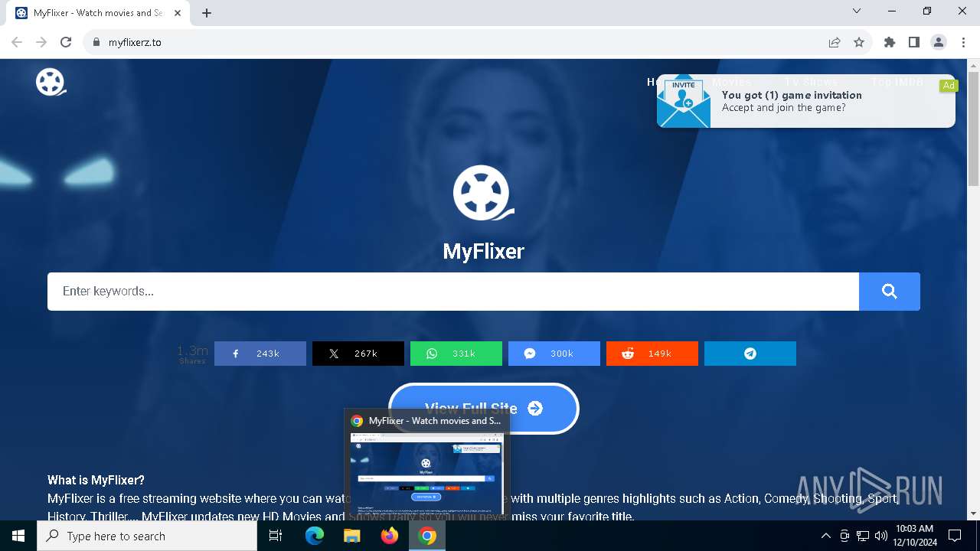This screenshot has height=551, width=980.
Task: Open Task View on taskbar
Action: pyautogui.click(x=276, y=536)
